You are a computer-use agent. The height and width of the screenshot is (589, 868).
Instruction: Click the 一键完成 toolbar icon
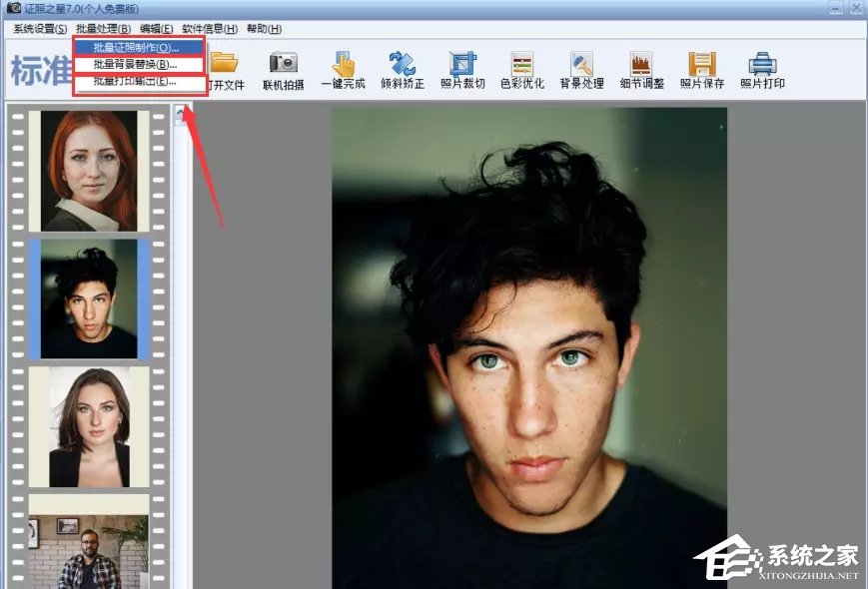pos(344,64)
